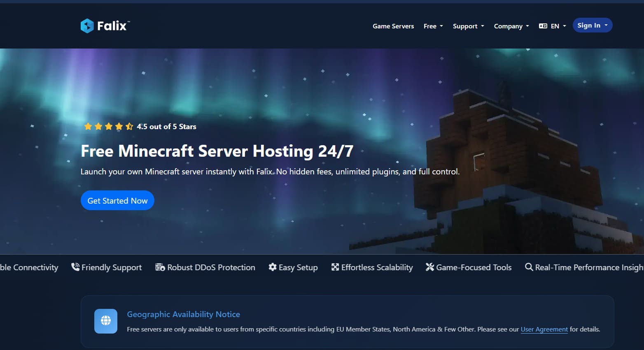This screenshot has width=644, height=350.
Task: Expand the Support dropdown menu
Action: point(469,26)
